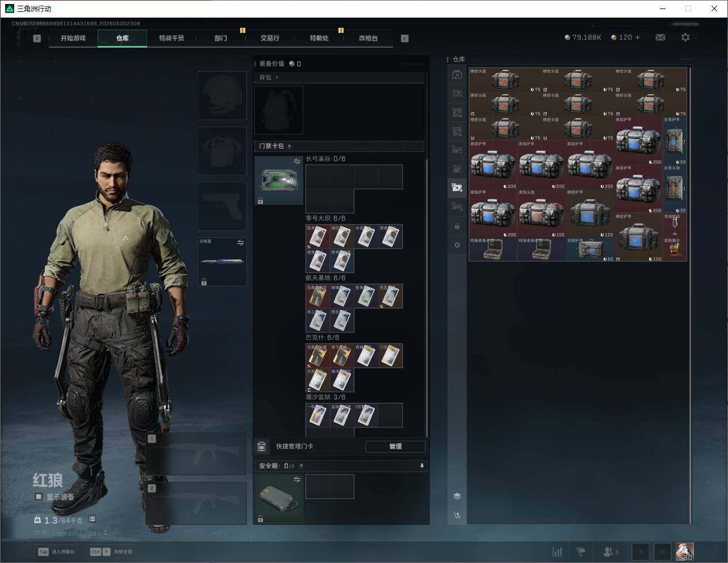Select the top warehouse category icon
The width and height of the screenshot is (728, 563).
tap(457, 75)
